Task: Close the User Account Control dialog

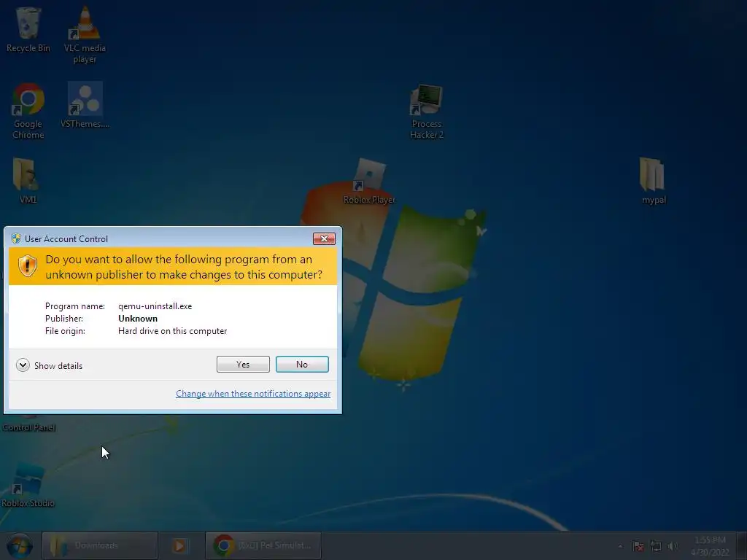Action: click(324, 238)
